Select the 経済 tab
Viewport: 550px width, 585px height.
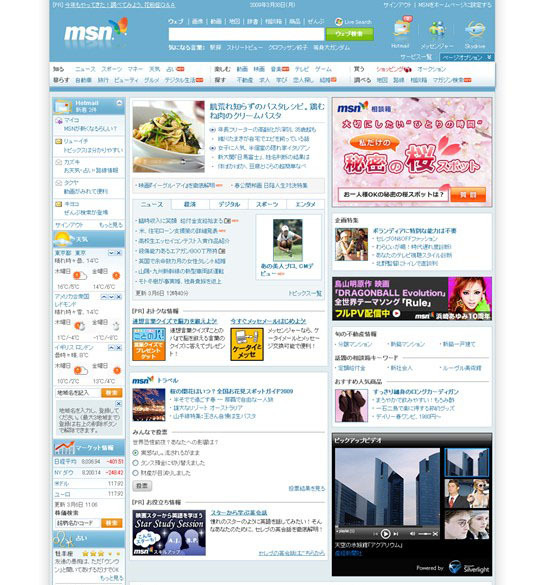tap(190, 204)
